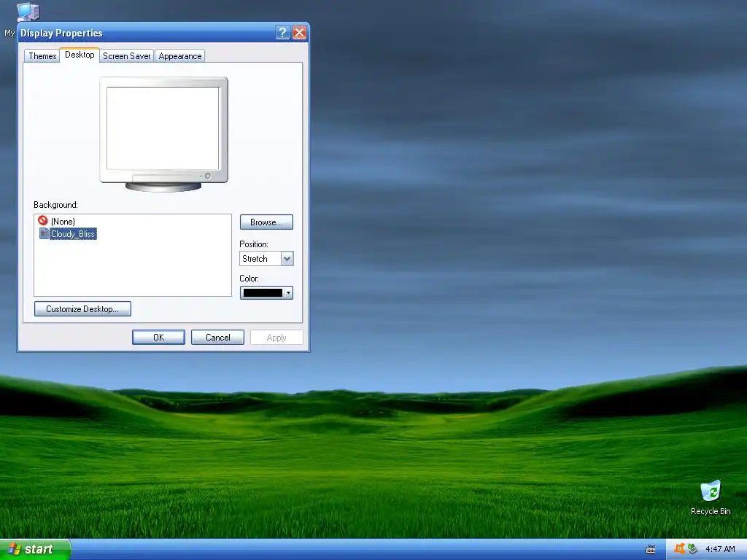Close the Display Properties dialog
747x560 pixels.
[x=299, y=32]
